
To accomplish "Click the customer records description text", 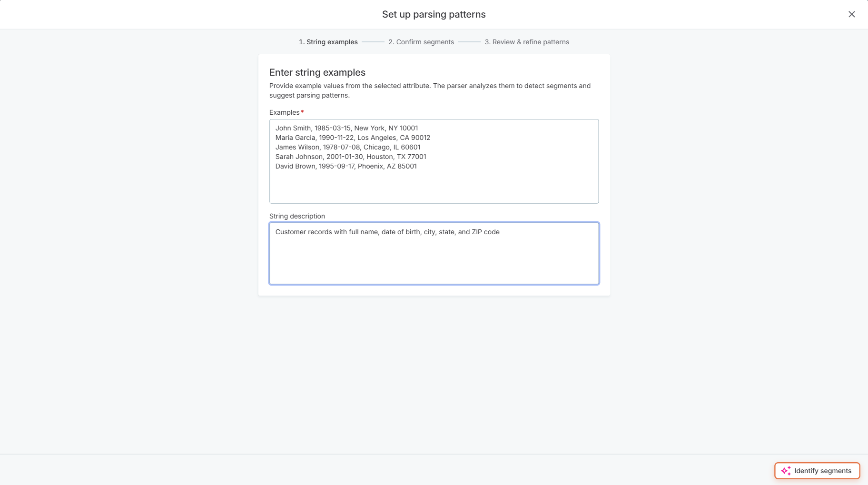I will pos(388,232).
